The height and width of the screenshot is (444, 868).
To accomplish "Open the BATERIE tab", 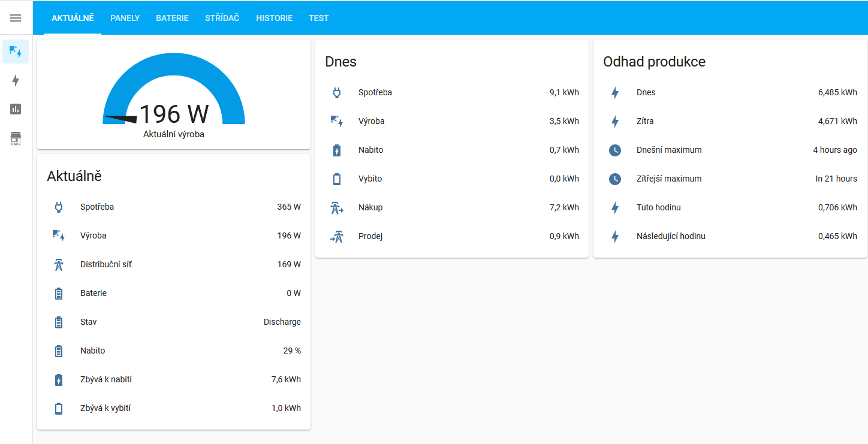I will [172, 18].
